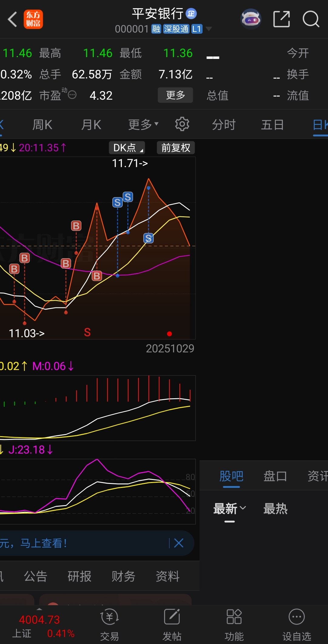Open the DK点 indicator dropdown
The height and width of the screenshot is (644, 328).
pyautogui.click(x=127, y=148)
